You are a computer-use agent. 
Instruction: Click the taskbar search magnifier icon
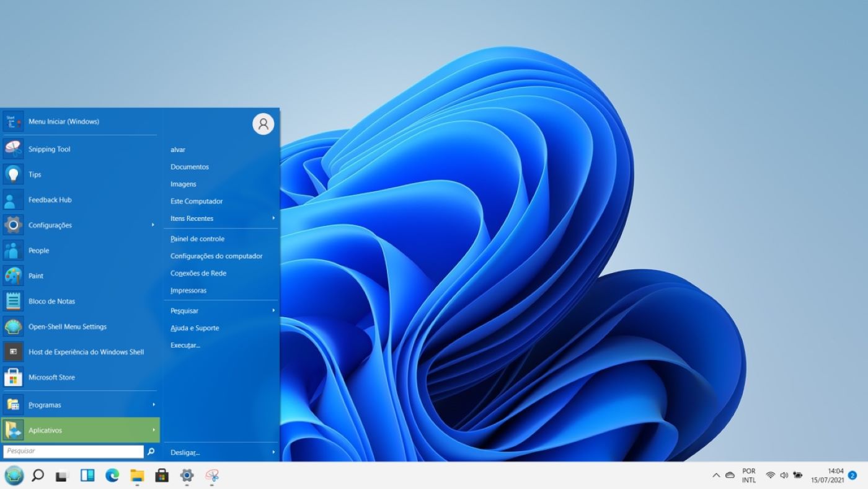[x=38, y=475]
